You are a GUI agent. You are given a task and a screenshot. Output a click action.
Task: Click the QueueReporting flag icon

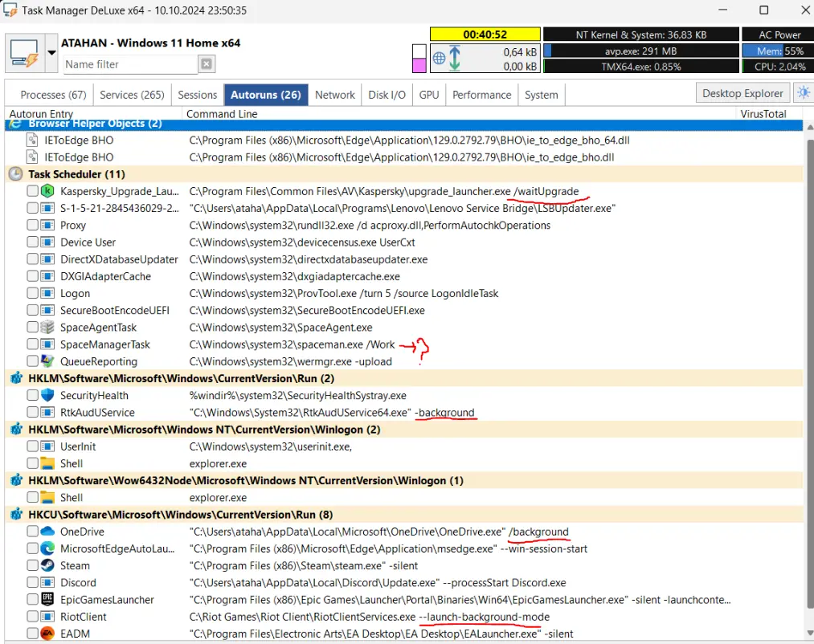coord(47,361)
